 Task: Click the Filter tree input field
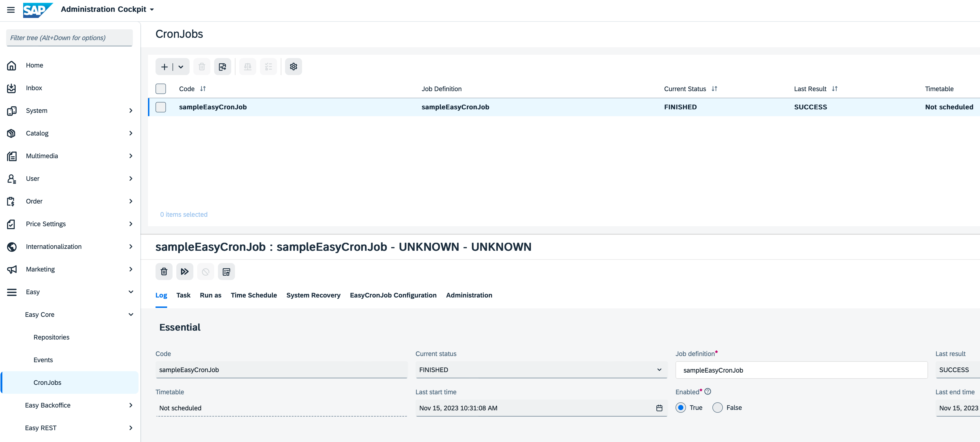pos(70,38)
